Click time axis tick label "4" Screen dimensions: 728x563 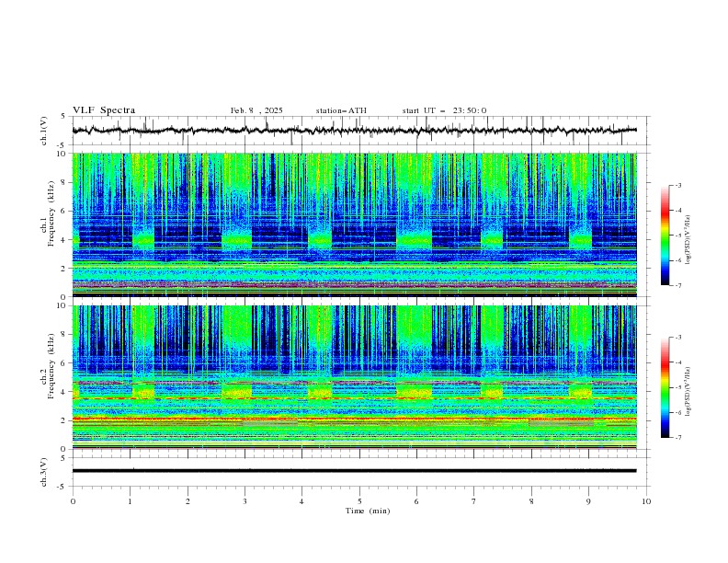click(301, 501)
